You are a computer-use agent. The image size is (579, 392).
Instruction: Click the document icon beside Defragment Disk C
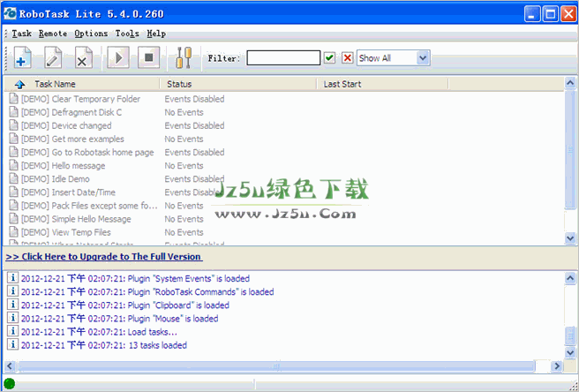point(13,112)
